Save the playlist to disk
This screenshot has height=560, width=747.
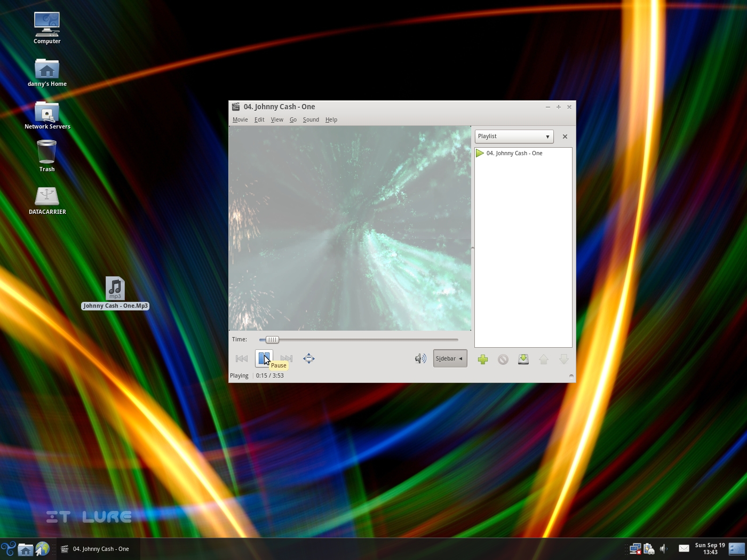click(x=523, y=359)
